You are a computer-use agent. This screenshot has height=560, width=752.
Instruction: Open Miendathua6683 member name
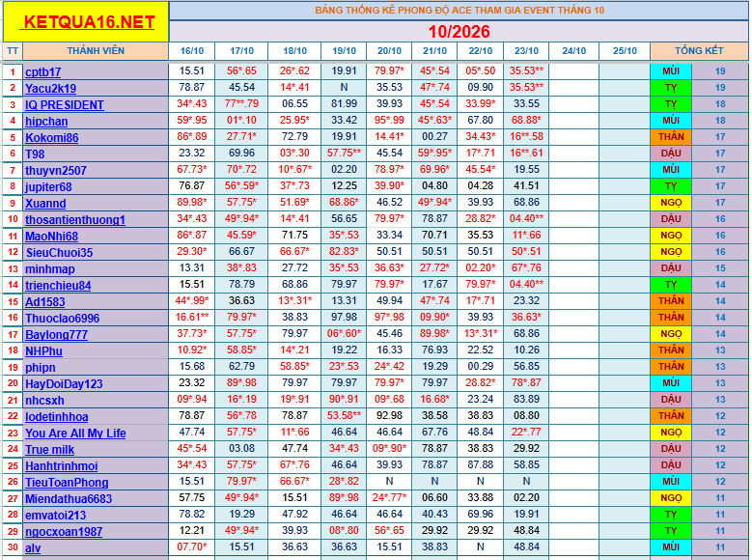[x=69, y=498]
